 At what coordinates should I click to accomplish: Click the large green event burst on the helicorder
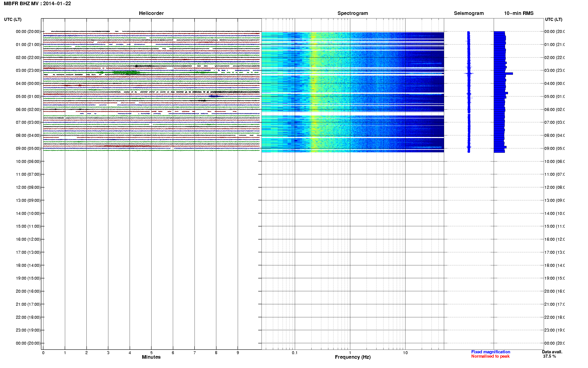126,72
